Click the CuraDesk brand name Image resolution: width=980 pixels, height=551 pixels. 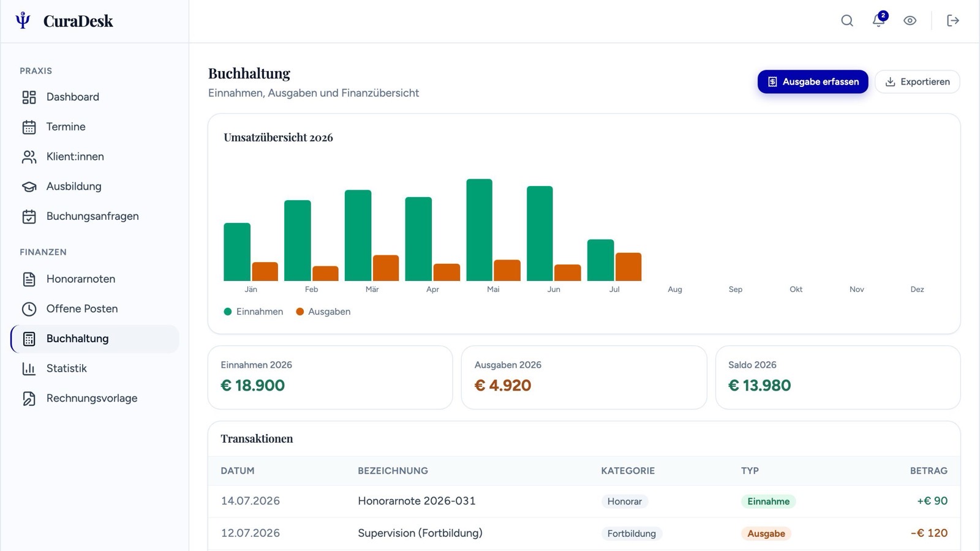(78, 21)
